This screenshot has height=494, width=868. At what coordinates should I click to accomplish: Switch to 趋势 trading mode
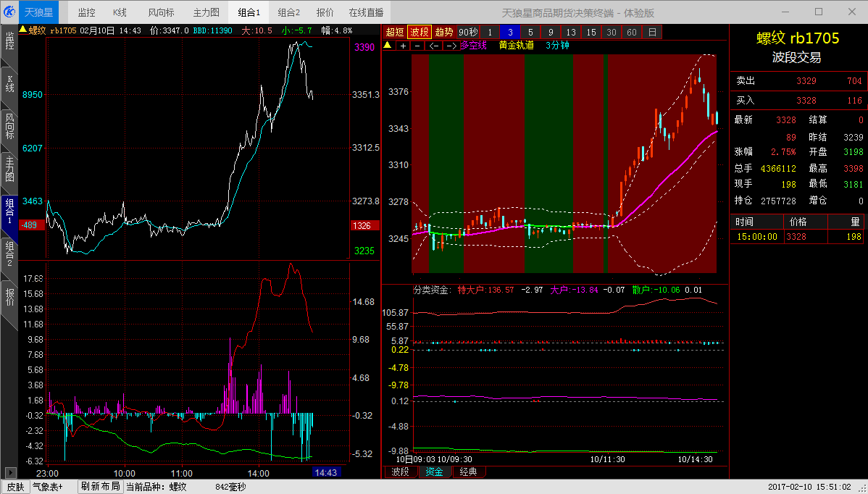443,32
